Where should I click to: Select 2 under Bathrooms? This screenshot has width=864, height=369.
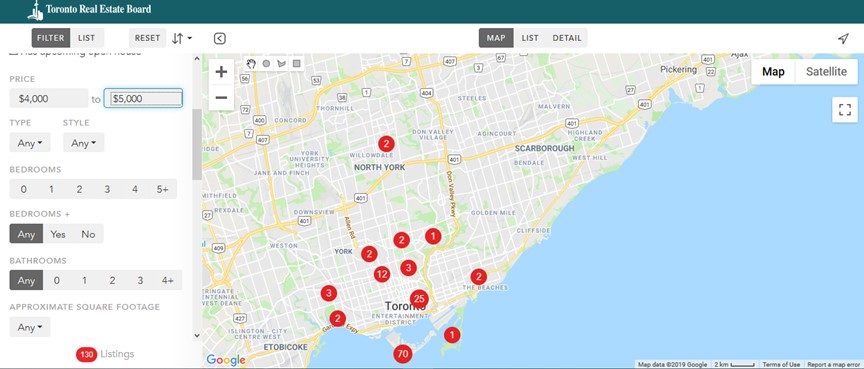pos(112,280)
